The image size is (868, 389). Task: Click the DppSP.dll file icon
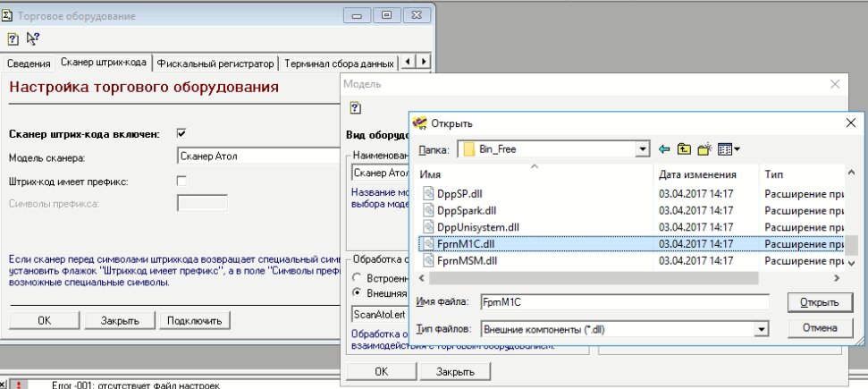pos(428,193)
